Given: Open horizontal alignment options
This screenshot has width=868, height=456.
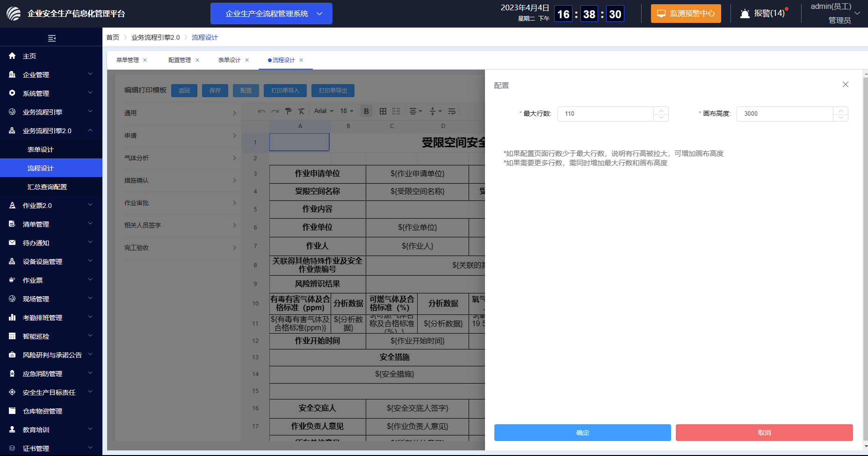Looking at the screenshot, I should (415, 111).
